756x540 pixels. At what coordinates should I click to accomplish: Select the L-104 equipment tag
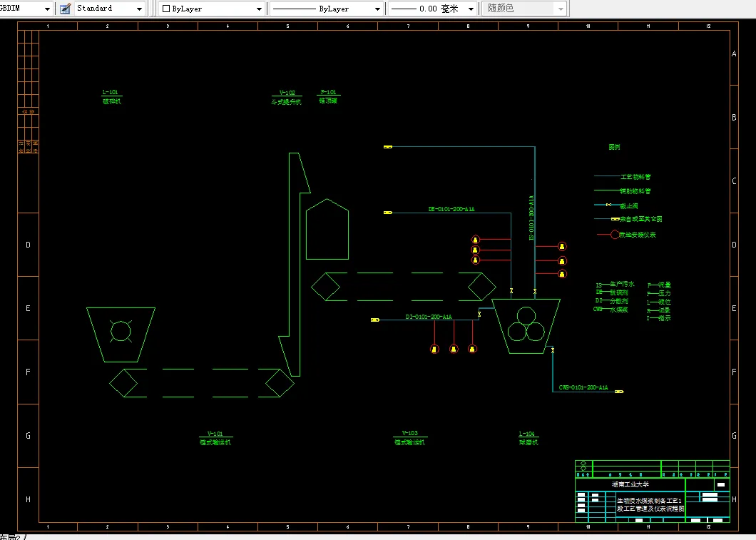(526, 434)
